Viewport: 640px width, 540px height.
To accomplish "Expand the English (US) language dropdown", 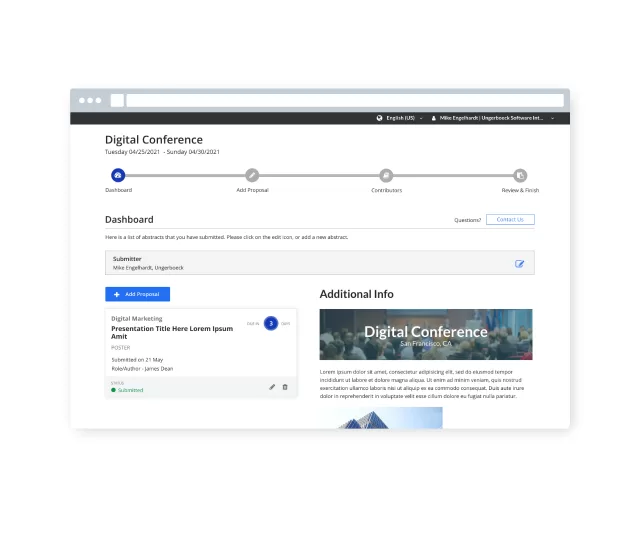I will (400, 118).
